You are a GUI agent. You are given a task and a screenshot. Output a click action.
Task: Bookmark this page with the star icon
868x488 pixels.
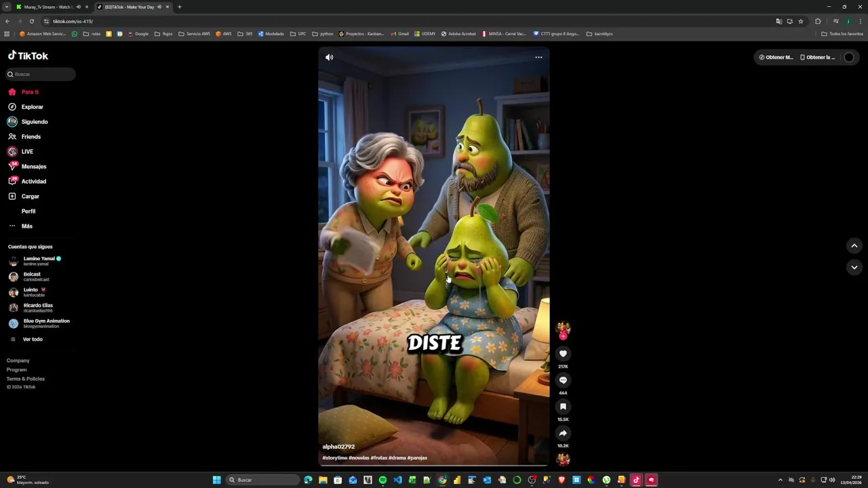[x=801, y=21]
